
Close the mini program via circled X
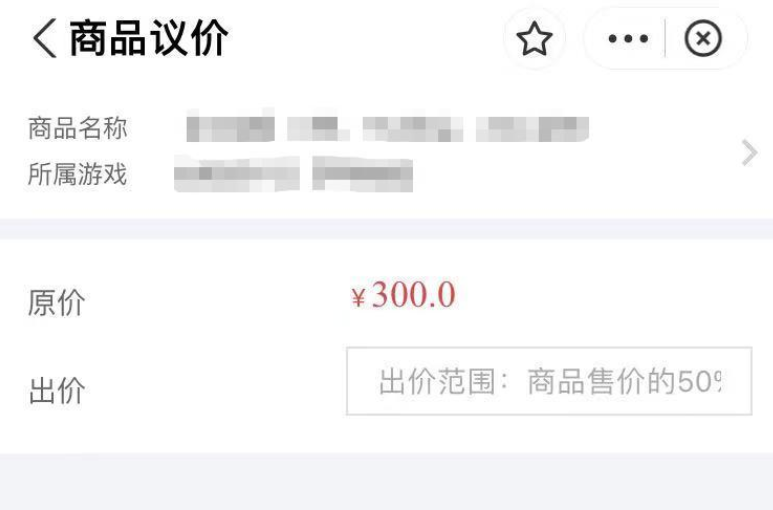pyautogui.click(x=703, y=38)
